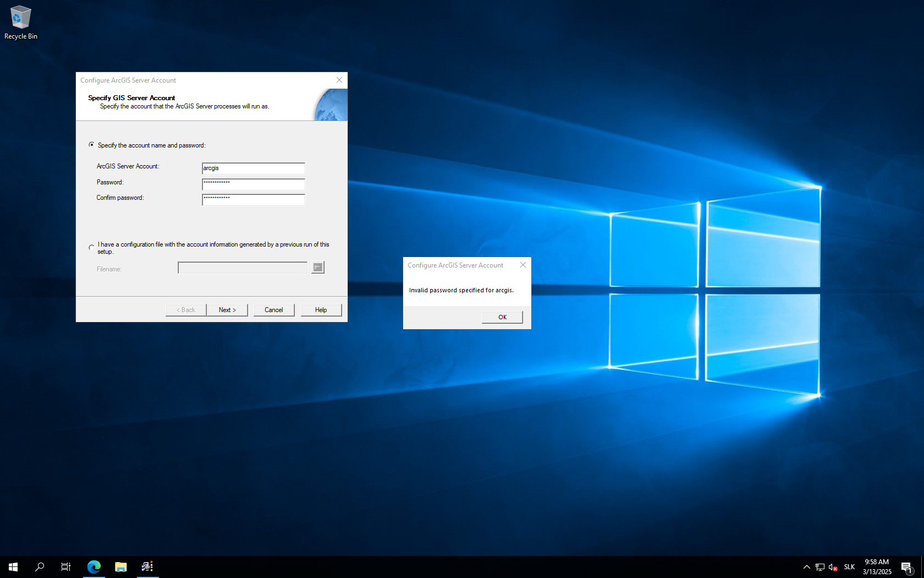924x578 pixels.
Task: Close the invalid password error dialog
Action: [523, 265]
